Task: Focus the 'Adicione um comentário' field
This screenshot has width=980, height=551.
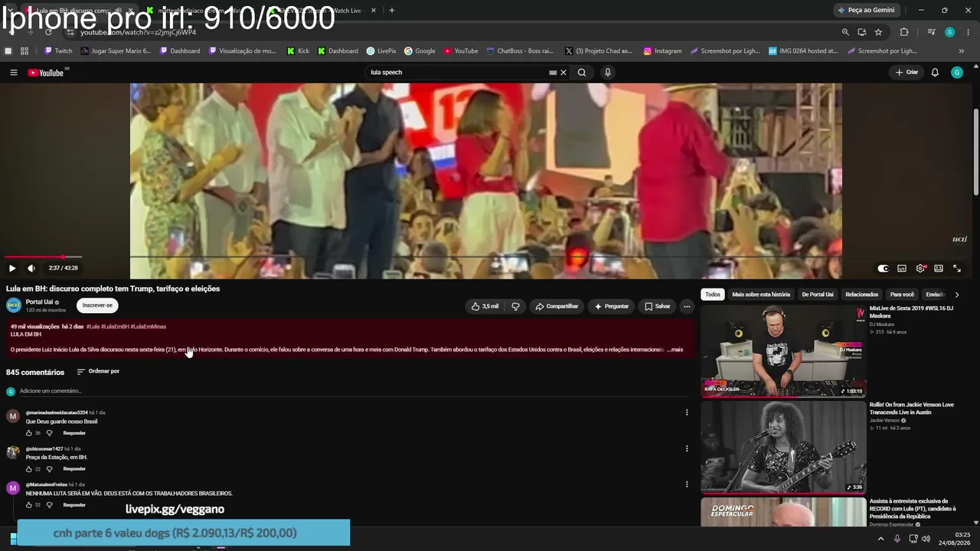Action: pyautogui.click(x=356, y=391)
